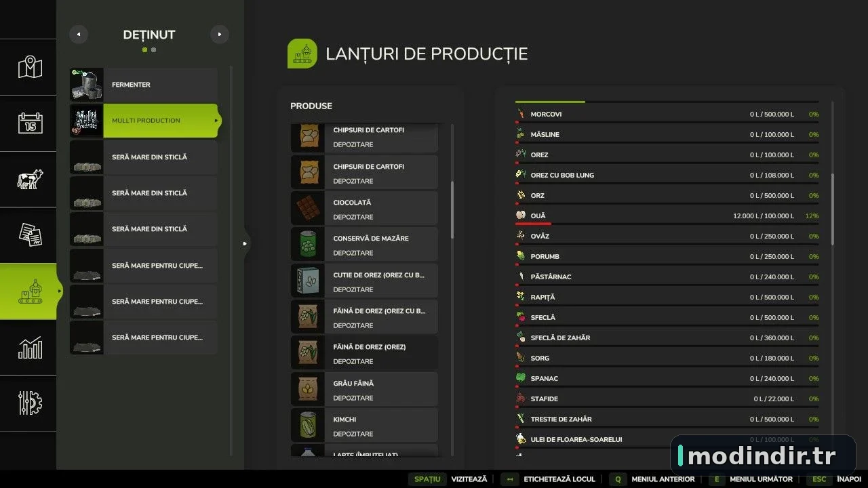Click the Păstârnac row
The height and width of the screenshot is (488, 868).
tap(667, 277)
